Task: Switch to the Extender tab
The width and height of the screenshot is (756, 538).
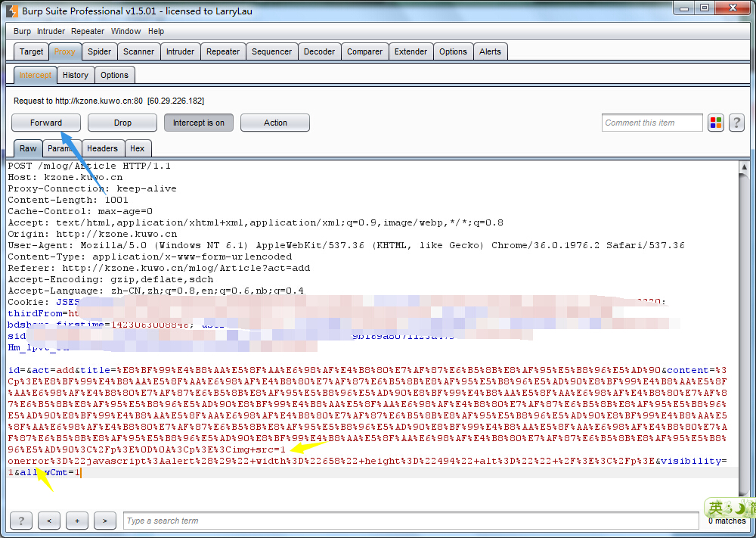Action: (411, 51)
